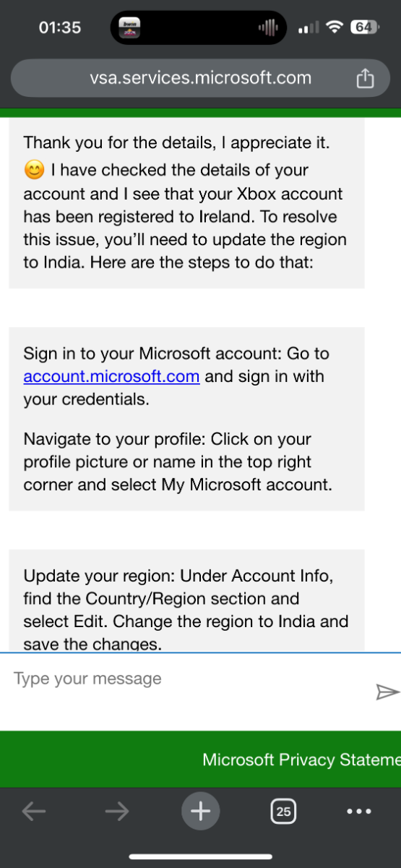Tap the home indicator bar at bottom

click(x=200, y=856)
